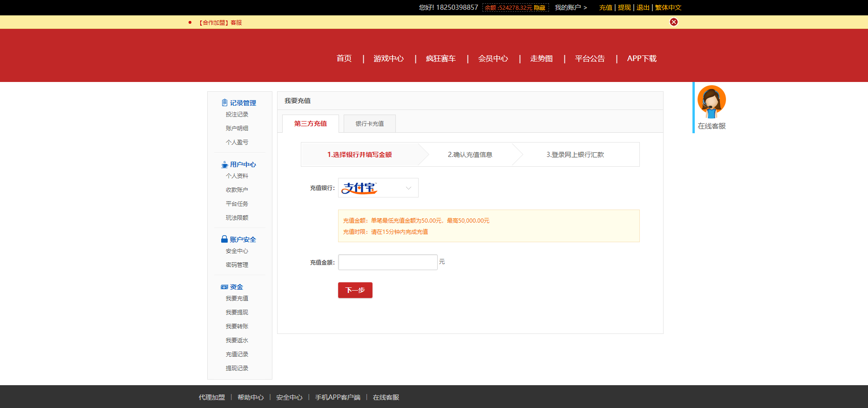The image size is (868, 408).
Task: Hide the account balance with 隐藏
Action: [x=539, y=8]
